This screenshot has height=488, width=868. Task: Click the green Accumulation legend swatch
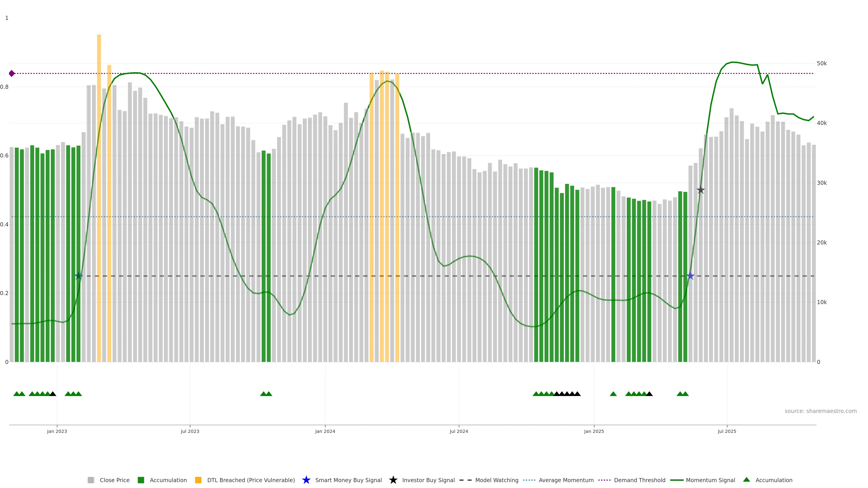click(141, 480)
